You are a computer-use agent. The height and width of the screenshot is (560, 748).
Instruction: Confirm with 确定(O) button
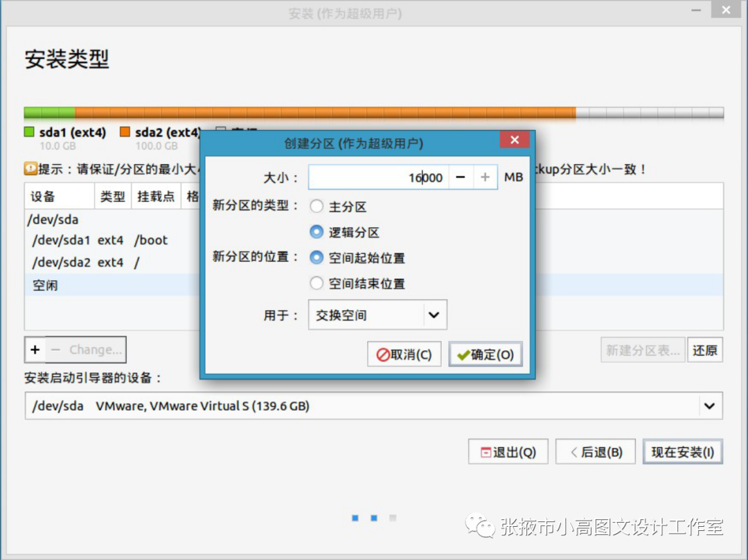click(x=486, y=354)
